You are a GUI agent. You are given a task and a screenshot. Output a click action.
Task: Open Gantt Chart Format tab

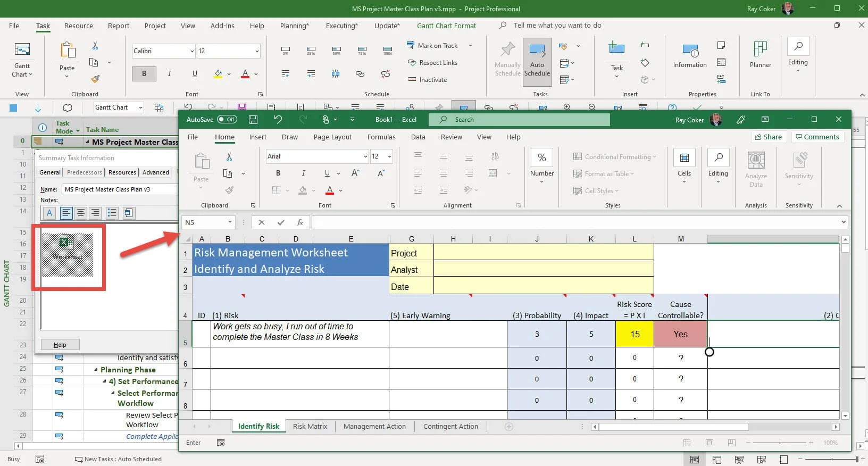pos(447,26)
